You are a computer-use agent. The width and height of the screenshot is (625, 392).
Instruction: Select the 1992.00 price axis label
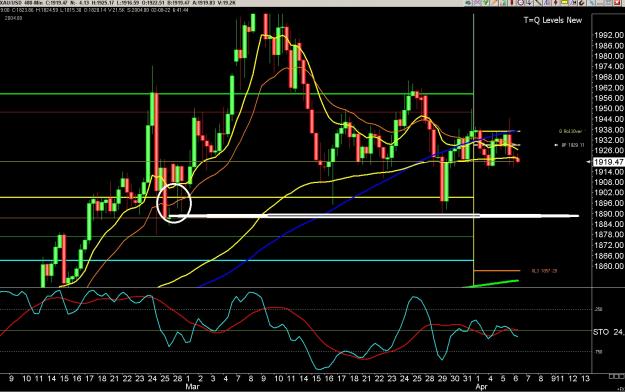(x=609, y=35)
